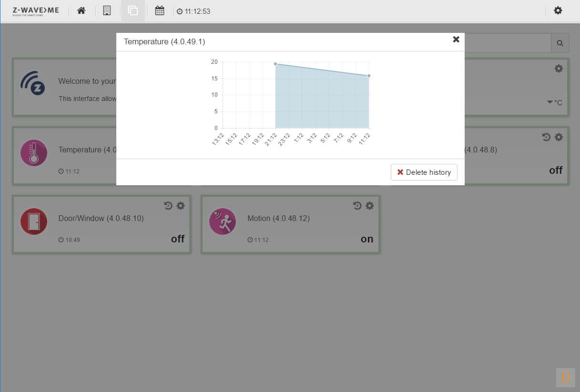Click the 10:49 timestamp on Door/Window

(x=70, y=240)
